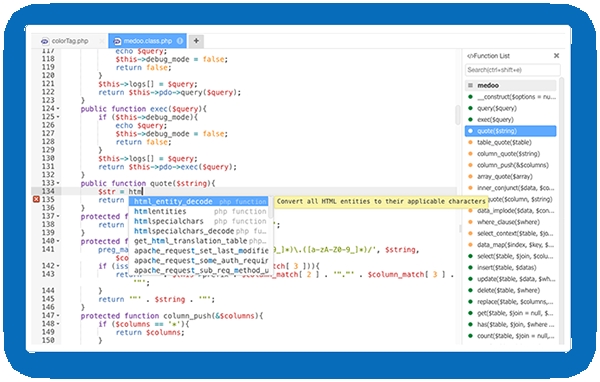Switch to the colorTag.php tab
The width and height of the screenshot is (600, 382).
(x=70, y=41)
